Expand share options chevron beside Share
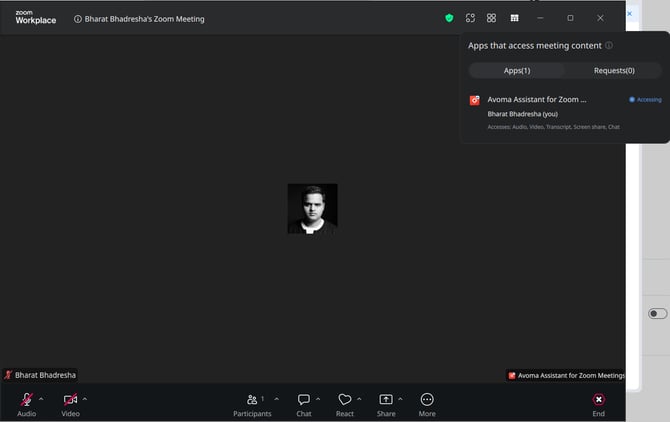This screenshot has height=422, width=670. [400, 399]
